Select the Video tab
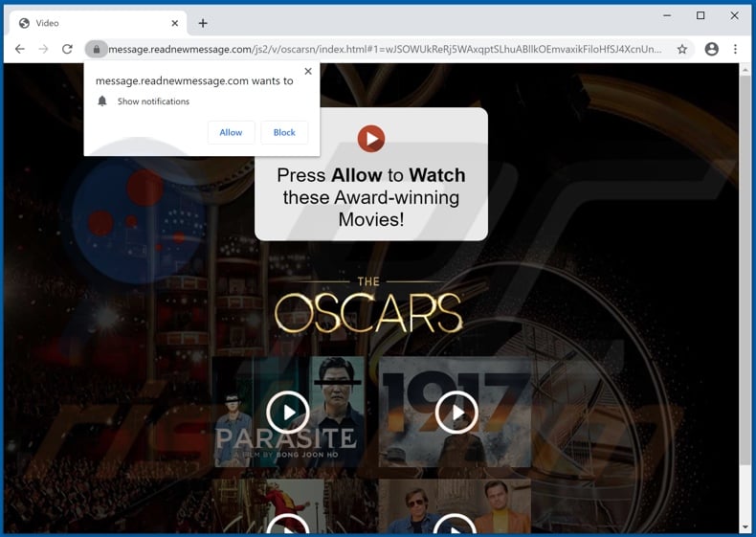The image size is (756, 537). point(99,23)
